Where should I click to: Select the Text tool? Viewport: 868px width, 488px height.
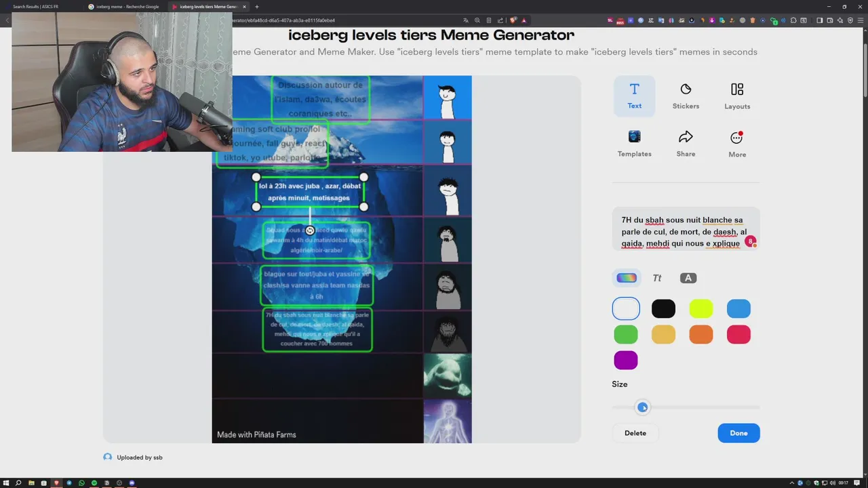point(634,96)
